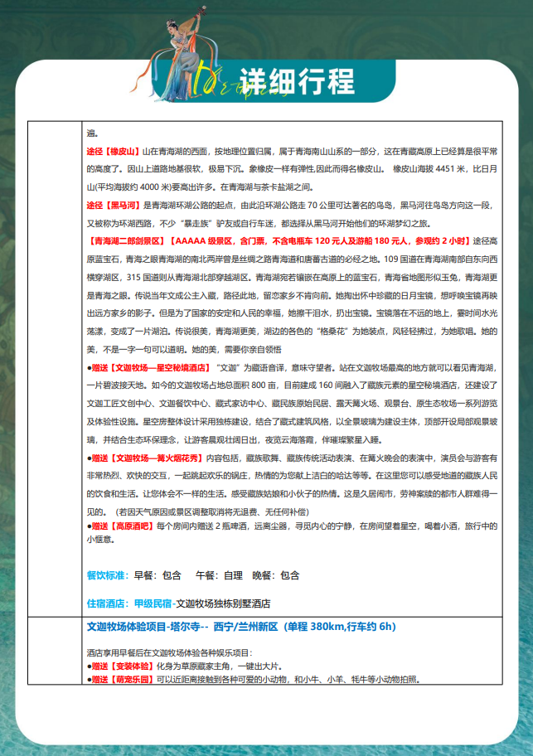
Task: Click the text 化身为草原藏家主角，一键出大片
Action: (217, 666)
